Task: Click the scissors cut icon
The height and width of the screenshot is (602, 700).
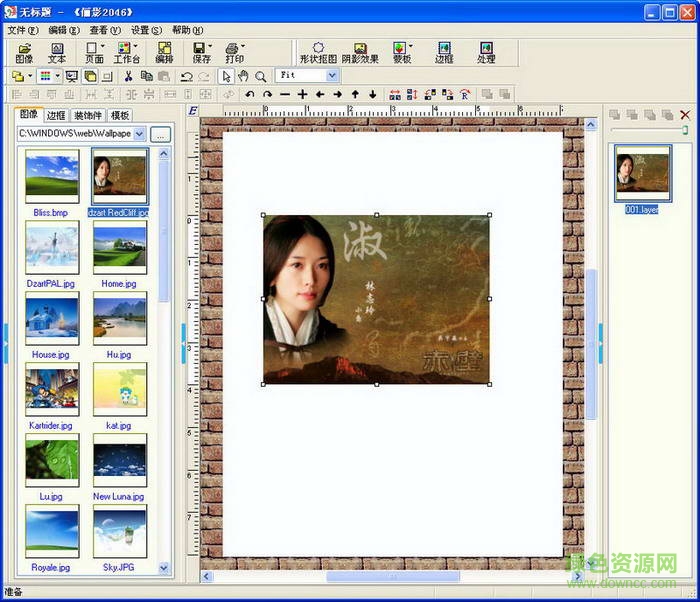Action: coord(128,76)
